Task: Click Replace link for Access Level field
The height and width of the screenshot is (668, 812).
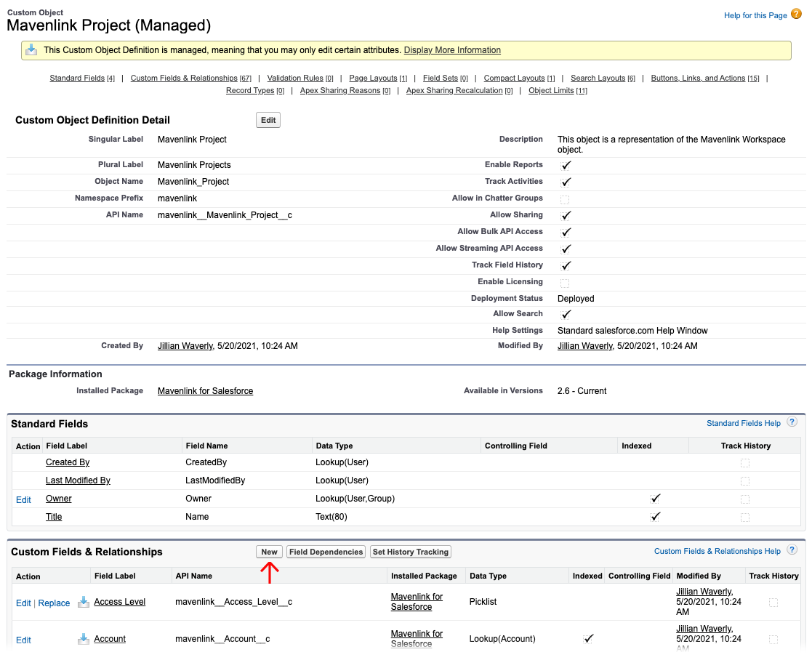Action: pos(54,603)
